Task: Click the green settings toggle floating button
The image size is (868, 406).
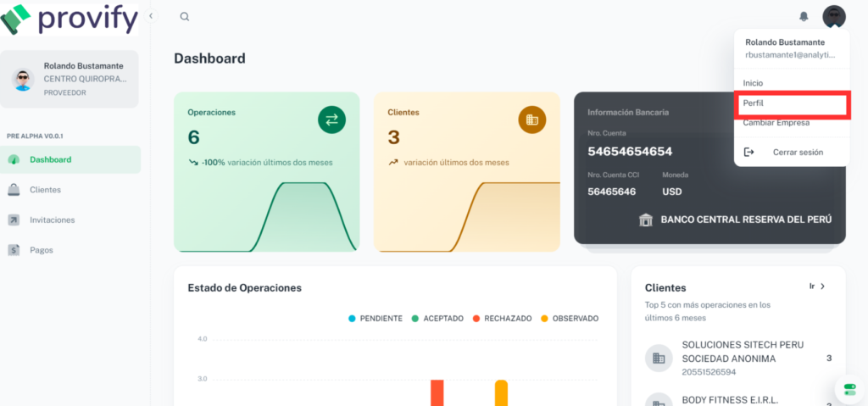Action: (x=849, y=389)
